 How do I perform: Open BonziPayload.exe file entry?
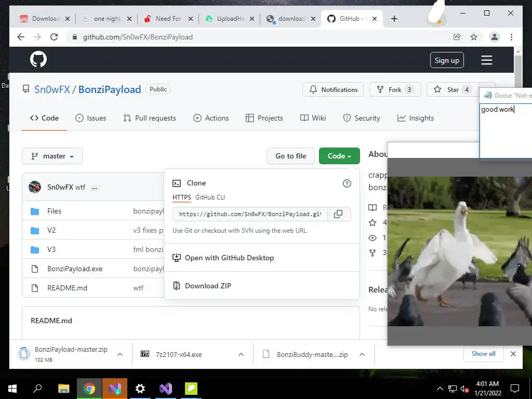[x=75, y=269]
